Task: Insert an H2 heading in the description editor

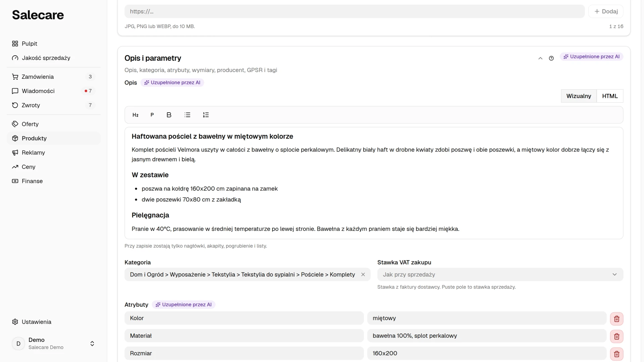Action: [x=136, y=115]
